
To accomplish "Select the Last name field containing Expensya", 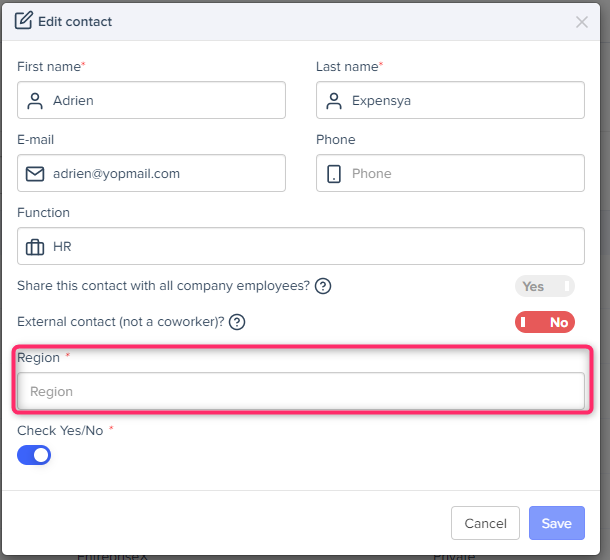I will tap(463, 100).
